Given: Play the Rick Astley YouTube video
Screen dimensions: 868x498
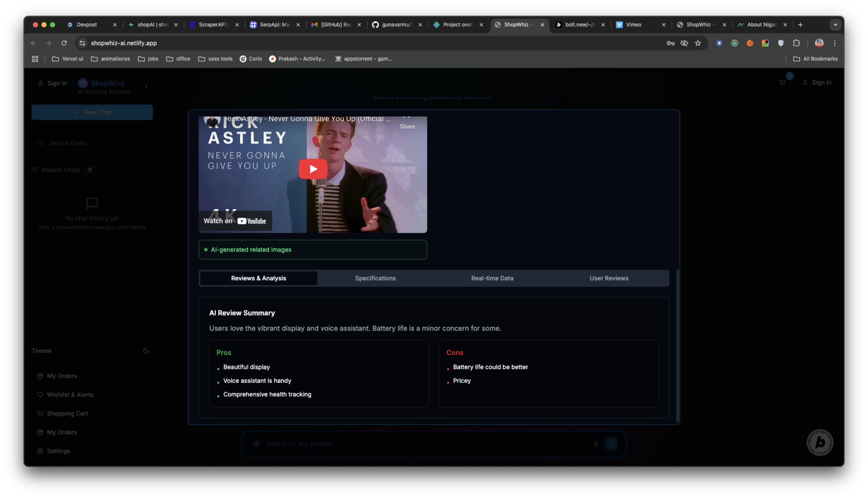Looking at the screenshot, I should pos(313,169).
